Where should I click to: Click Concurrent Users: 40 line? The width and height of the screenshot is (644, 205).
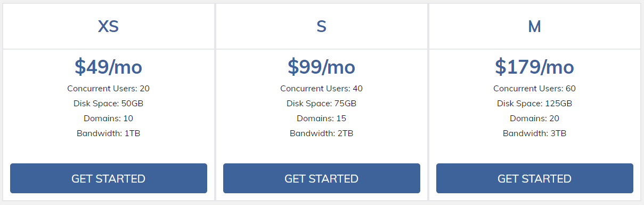[x=321, y=89]
